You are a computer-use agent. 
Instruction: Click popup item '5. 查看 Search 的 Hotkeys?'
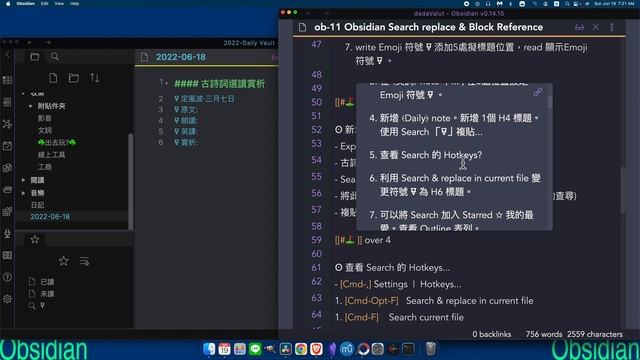[x=426, y=155]
